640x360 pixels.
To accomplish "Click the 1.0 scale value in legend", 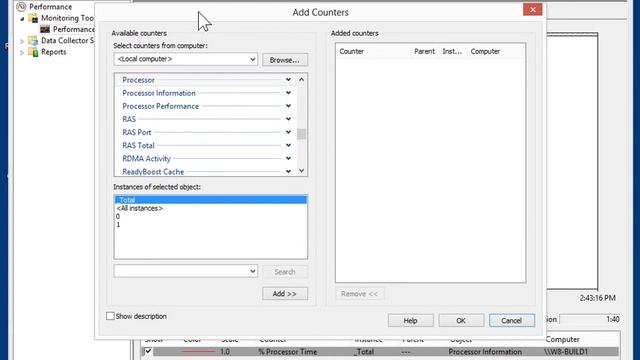I will coord(225,351).
